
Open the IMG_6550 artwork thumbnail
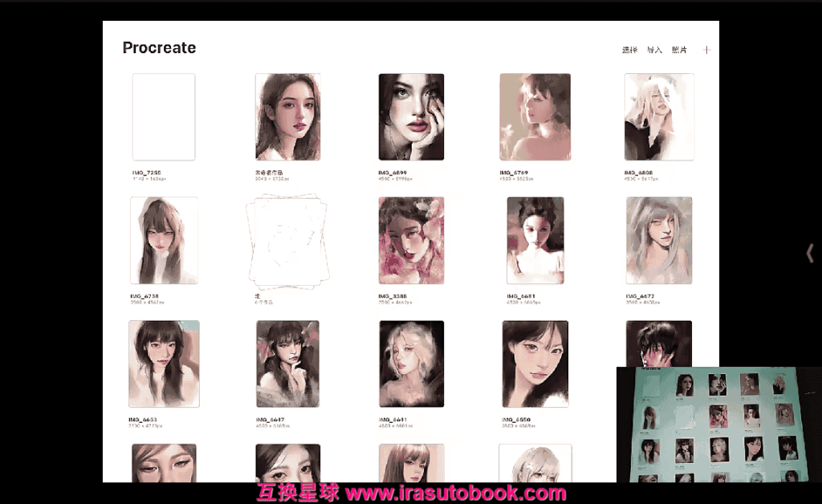(535, 364)
